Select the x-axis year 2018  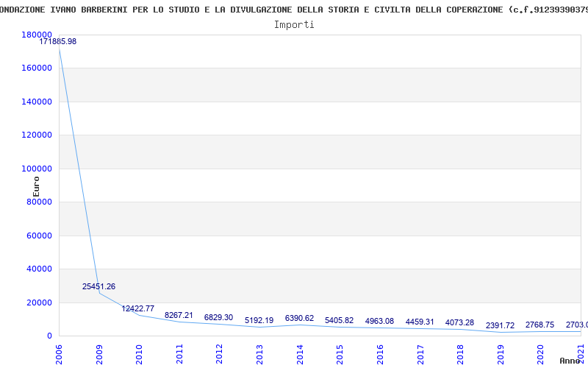(460, 354)
